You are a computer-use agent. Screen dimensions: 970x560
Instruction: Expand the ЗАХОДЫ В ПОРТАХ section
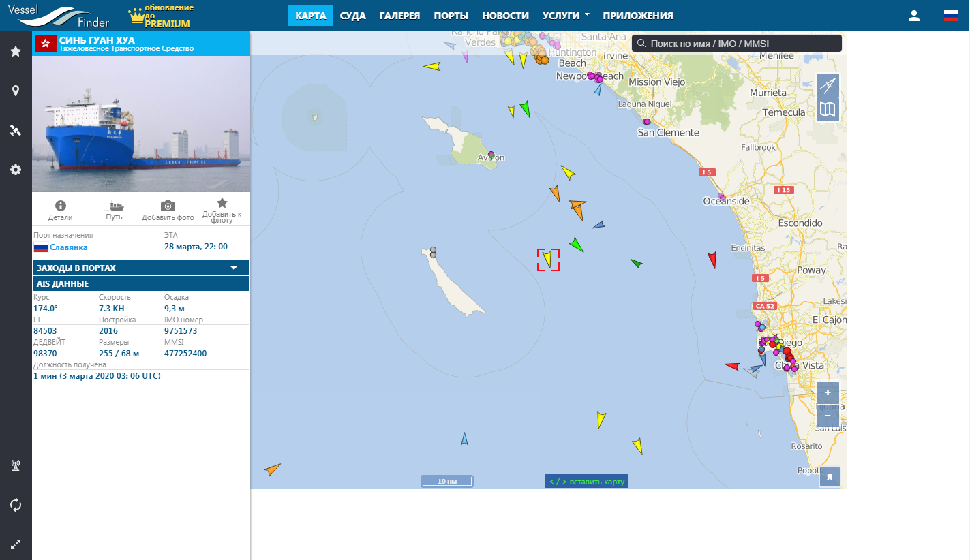140,268
